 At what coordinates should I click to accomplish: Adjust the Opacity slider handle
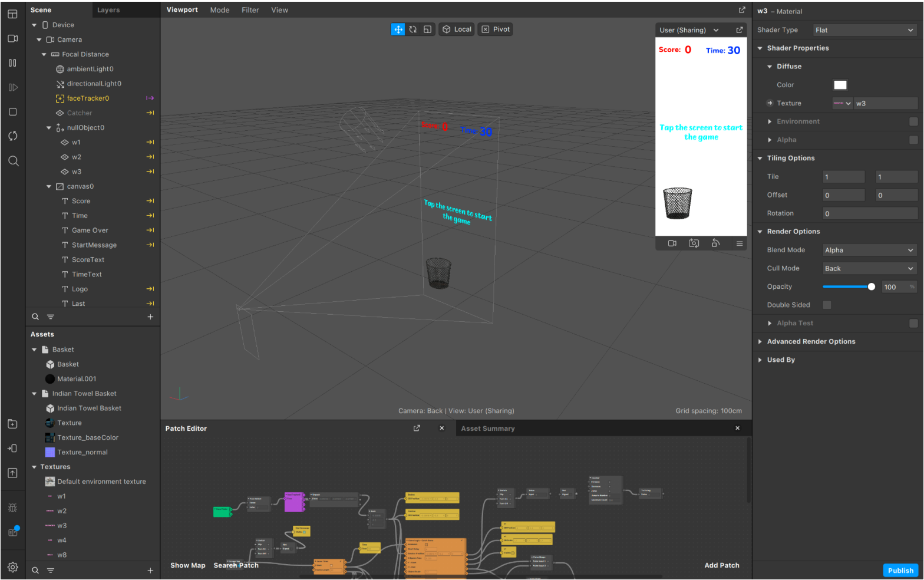tap(872, 286)
